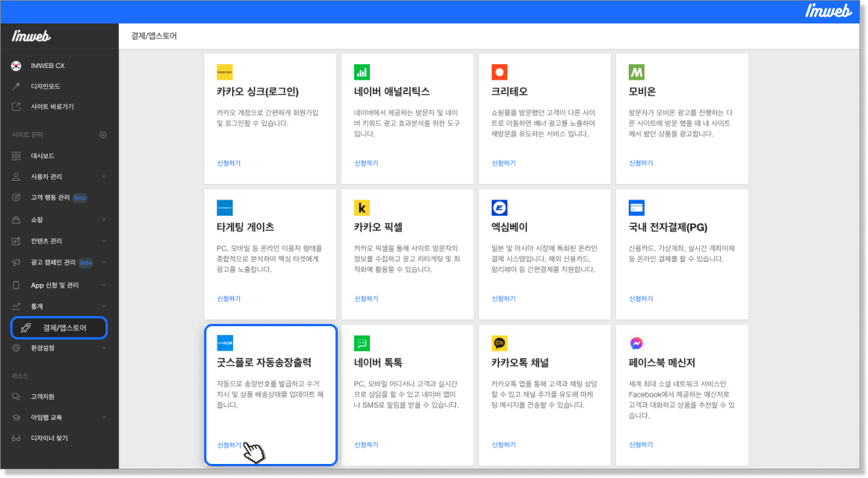Expand the 환경설정 submenu arrow

(x=104, y=348)
